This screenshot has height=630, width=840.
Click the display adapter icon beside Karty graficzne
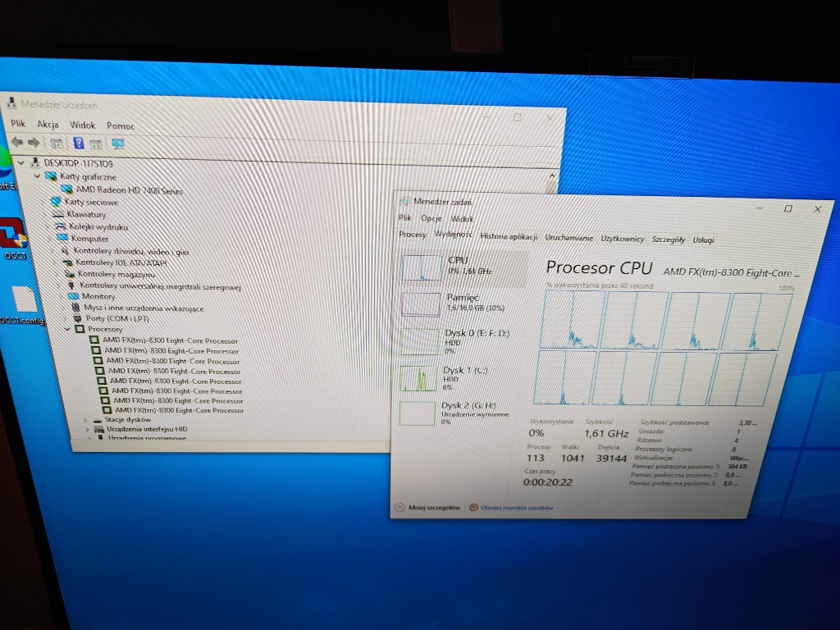click(51, 176)
